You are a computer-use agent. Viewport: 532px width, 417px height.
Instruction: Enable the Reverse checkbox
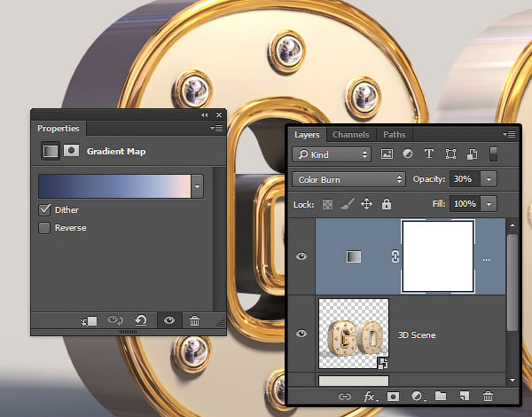tap(45, 228)
